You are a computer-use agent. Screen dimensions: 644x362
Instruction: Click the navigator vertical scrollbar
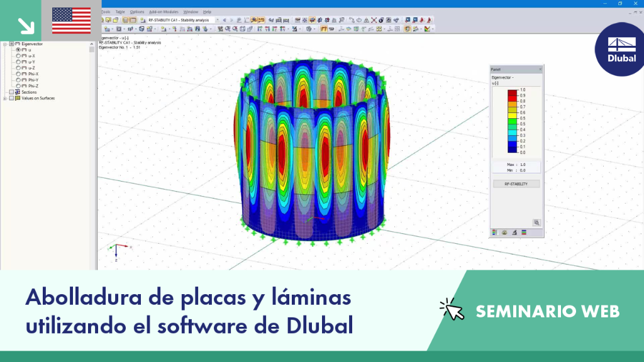pos(92,155)
